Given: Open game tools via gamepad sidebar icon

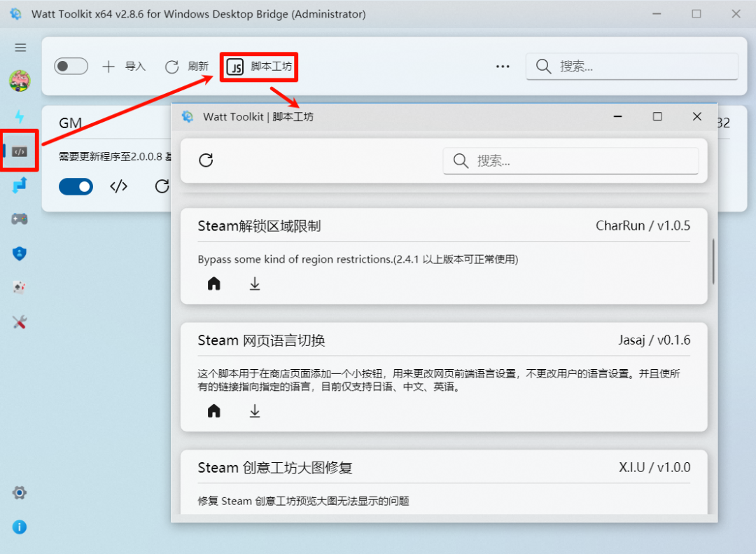Looking at the screenshot, I should (19, 219).
